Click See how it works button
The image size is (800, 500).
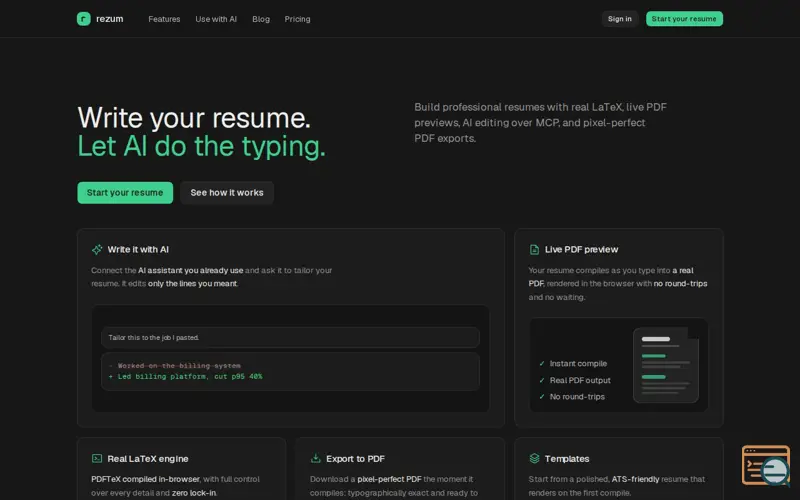pyautogui.click(x=227, y=193)
